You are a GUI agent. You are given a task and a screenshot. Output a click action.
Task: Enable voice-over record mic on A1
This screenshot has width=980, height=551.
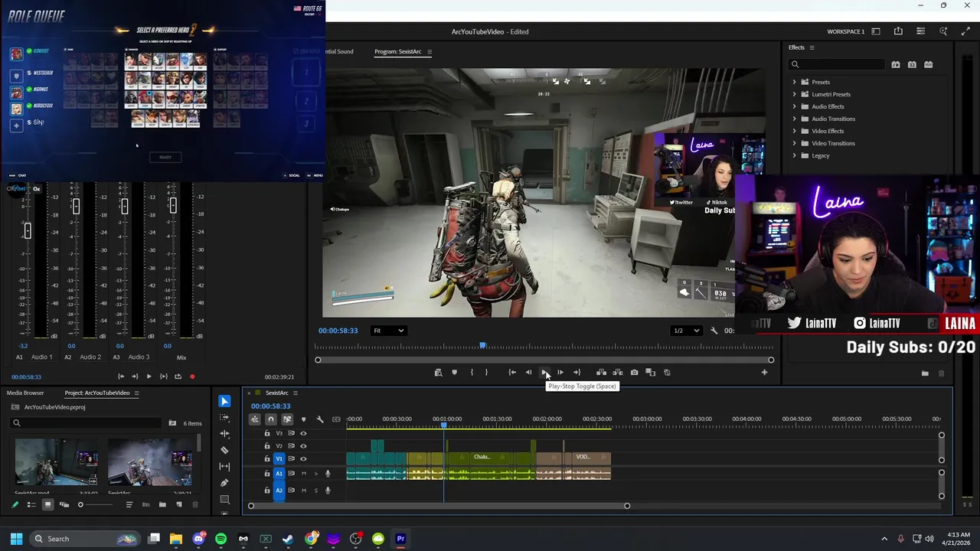(x=328, y=474)
